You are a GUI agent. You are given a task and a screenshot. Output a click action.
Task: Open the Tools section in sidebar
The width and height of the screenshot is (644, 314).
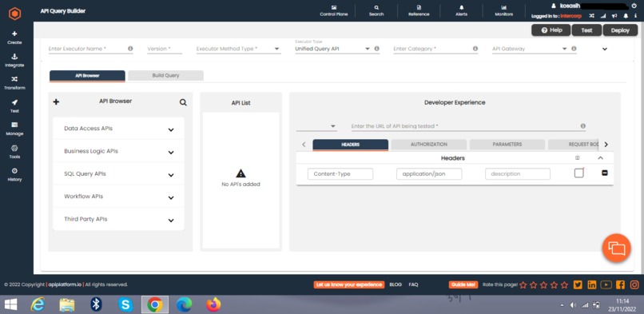point(15,152)
